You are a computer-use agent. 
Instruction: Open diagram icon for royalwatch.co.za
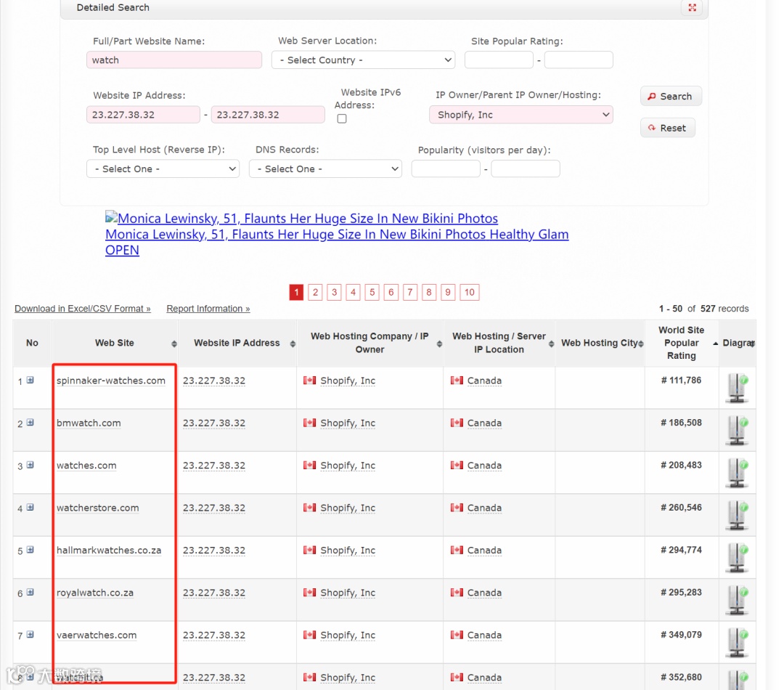pyautogui.click(x=738, y=600)
